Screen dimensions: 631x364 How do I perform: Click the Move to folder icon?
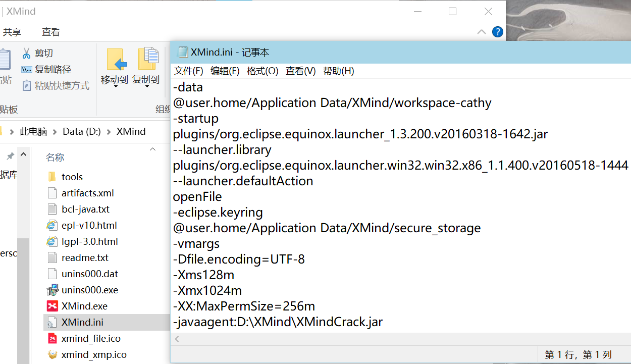pyautogui.click(x=116, y=59)
